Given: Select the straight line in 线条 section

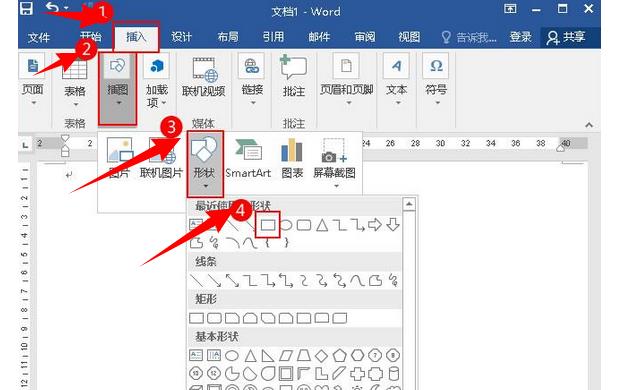Looking at the screenshot, I should coord(197,280).
